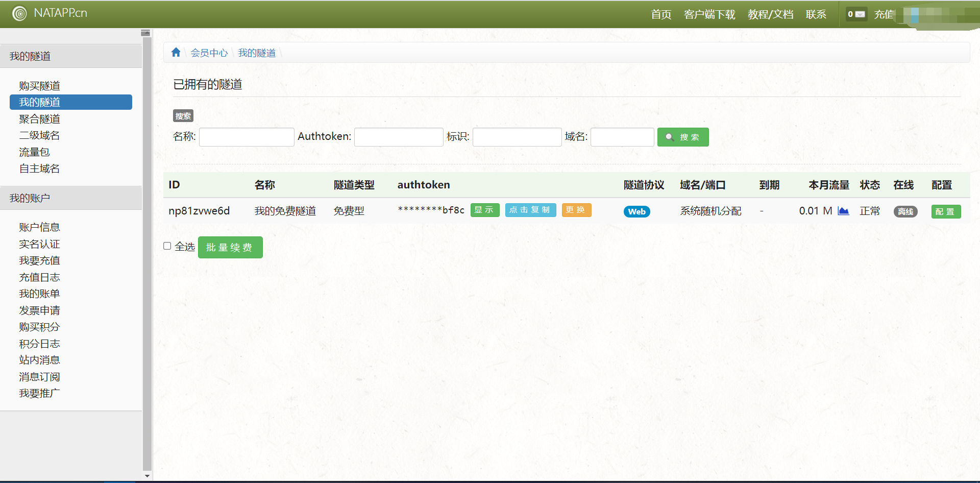Open the home icon in breadcrumb
This screenshot has height=483, width=980.
point(176,52)
